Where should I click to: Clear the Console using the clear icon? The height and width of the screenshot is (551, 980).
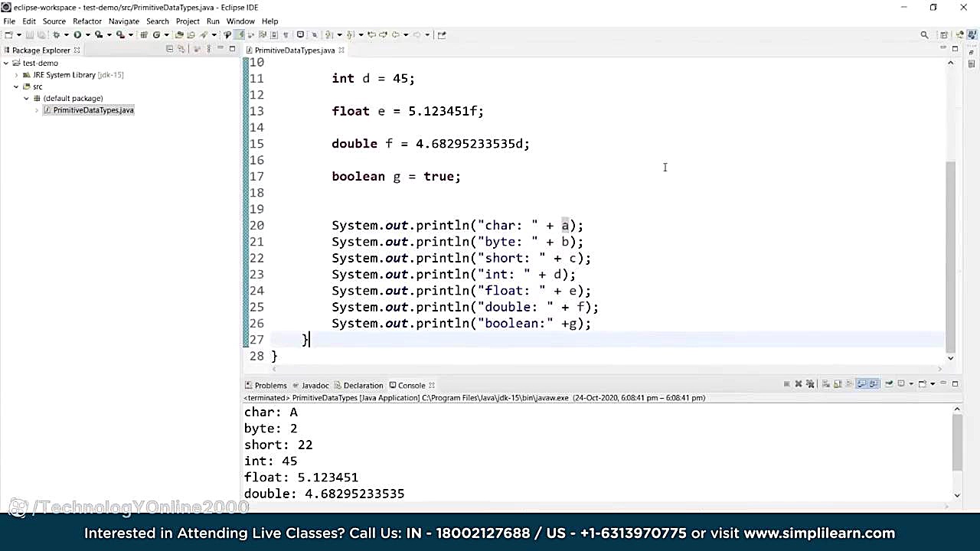pyautogui.click(x=826, y=383)
